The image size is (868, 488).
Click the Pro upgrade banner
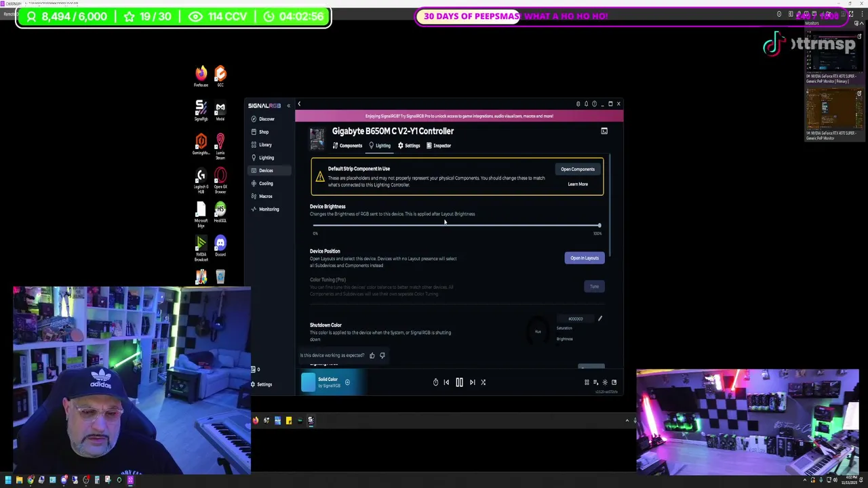pyautogui.click(x=459, y=116)
